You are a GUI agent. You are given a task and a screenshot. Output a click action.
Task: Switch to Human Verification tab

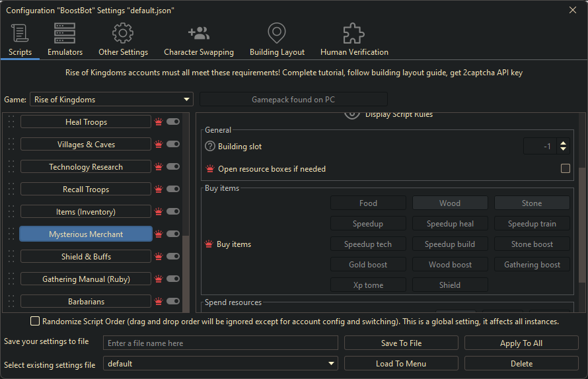[x=354, y=40]
